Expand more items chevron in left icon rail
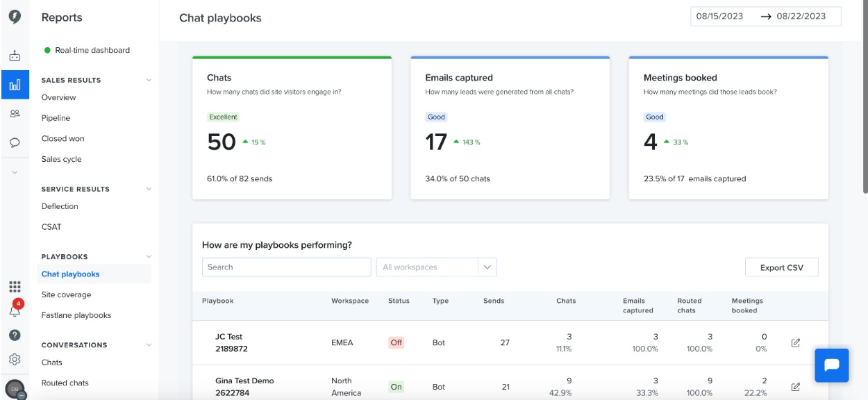 click(15, 172)
